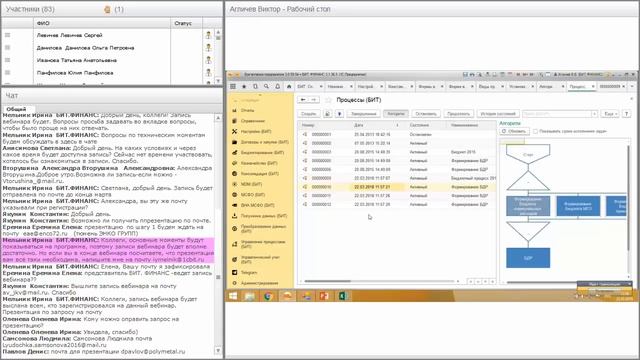
Task: Click the Создать button
Action: click(309, 114)
